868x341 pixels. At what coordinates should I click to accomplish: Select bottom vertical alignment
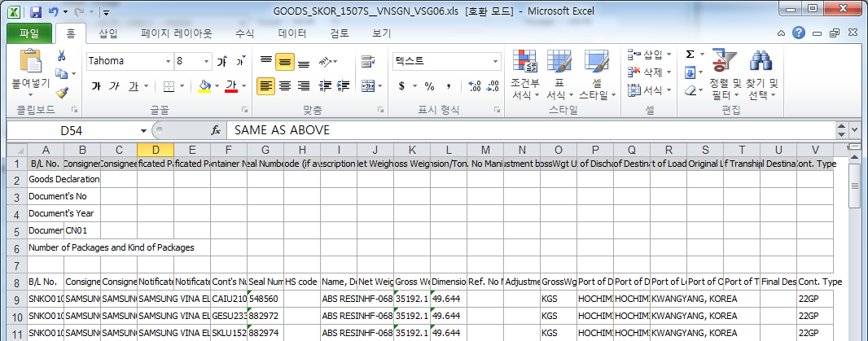point(304,62)
